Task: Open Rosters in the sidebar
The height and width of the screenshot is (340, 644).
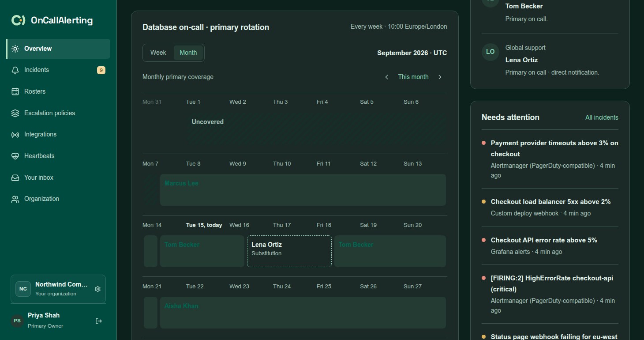Action: [58, 91]
